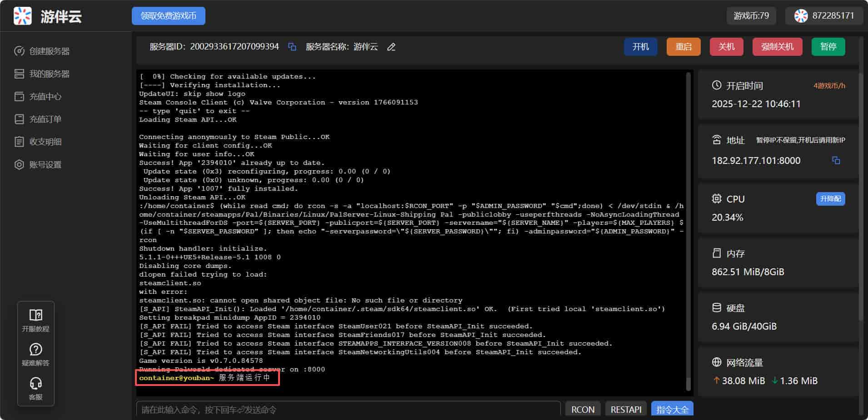The image size is (868, 420).
Task: Click the 强制关机 force shutdown button
Action: pyautogui.click(x=777, y=47)
